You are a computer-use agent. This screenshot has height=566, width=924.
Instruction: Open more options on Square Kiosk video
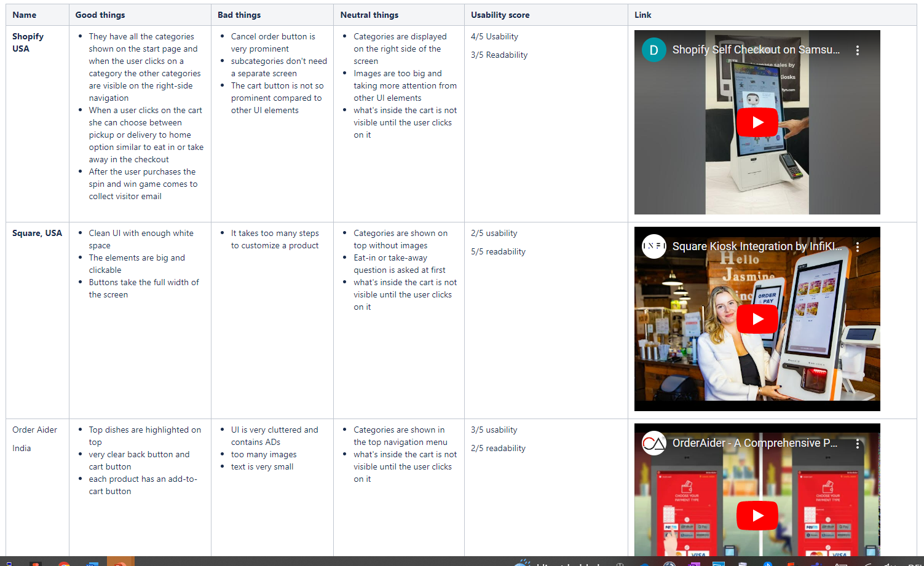[x=858, y=247]
